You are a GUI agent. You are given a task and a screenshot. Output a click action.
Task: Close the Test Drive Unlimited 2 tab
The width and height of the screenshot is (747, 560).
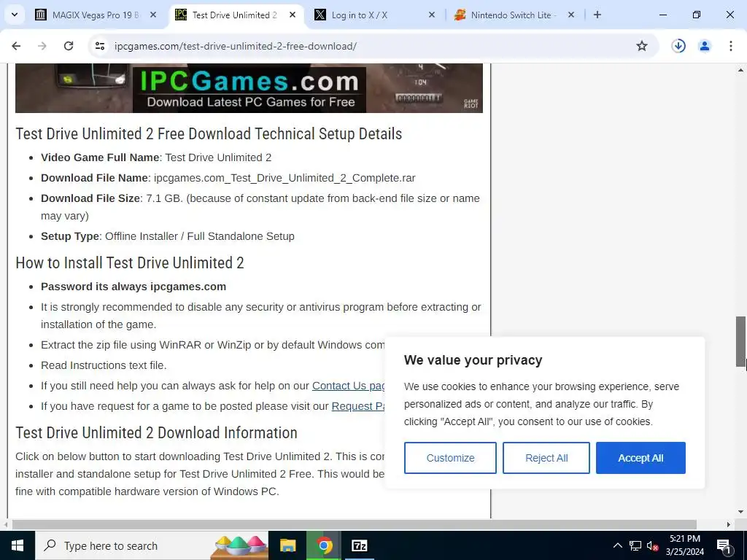293,15
